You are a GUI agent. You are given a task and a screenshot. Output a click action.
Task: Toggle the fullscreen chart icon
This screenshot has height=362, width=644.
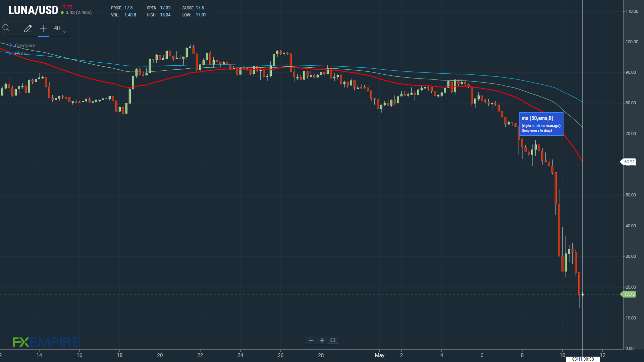coord(333,341)
